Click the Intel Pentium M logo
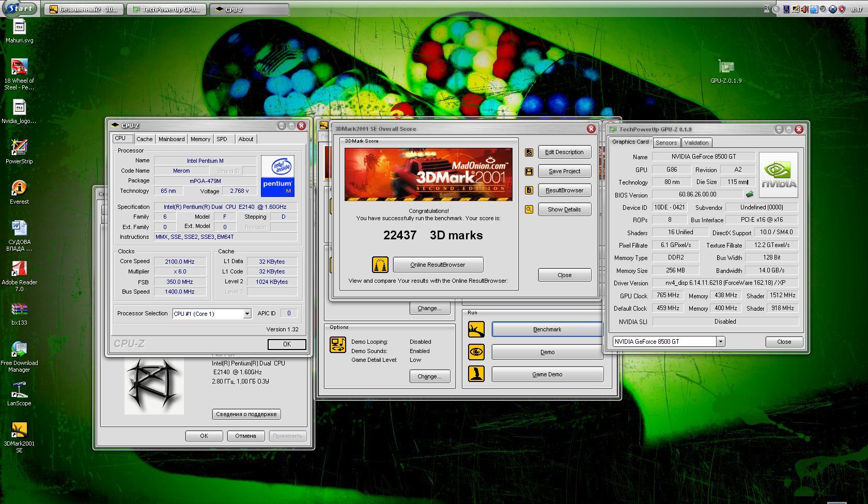This screenshot has height=504, width=868. coord(277,176)
